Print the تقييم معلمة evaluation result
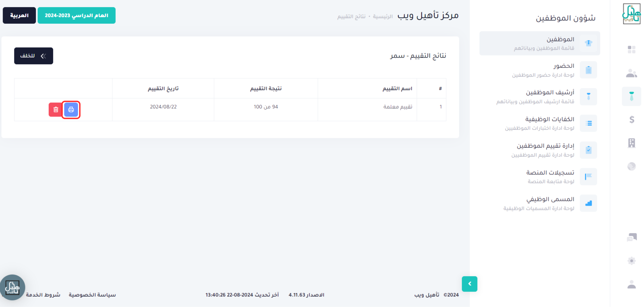The height and width of the screenshot is (307, 644). [71, 110]
